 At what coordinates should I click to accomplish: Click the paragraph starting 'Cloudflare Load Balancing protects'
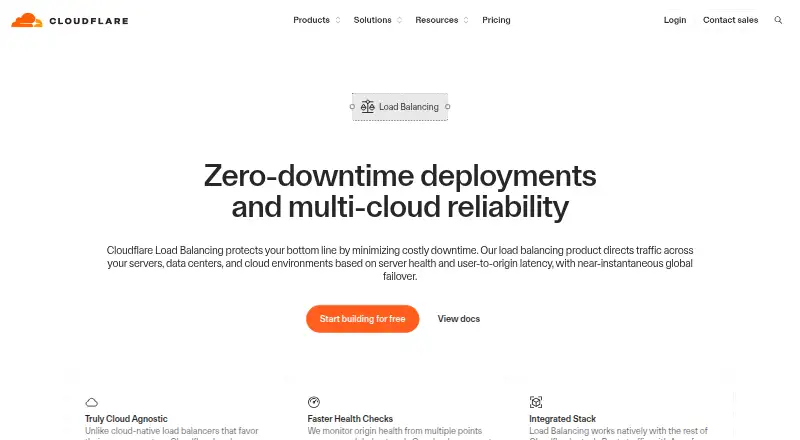tap(400, 263)
